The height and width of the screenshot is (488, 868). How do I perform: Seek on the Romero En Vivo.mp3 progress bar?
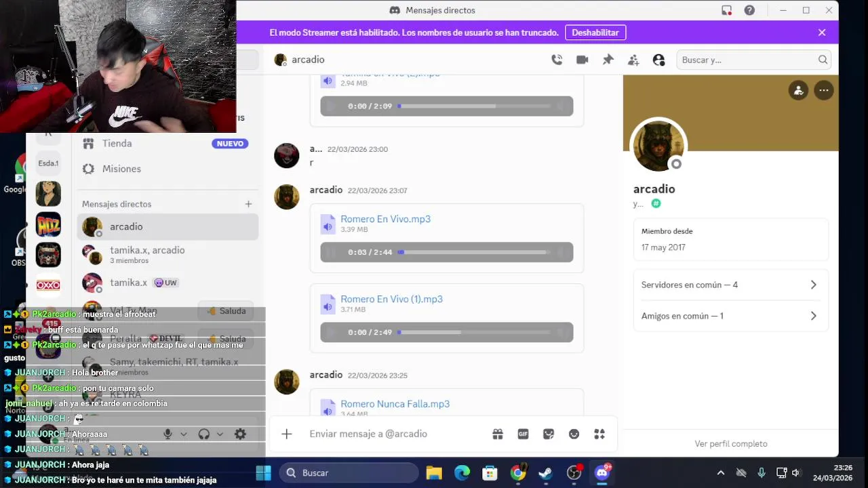pyautogui.click(x=473, y=252)
